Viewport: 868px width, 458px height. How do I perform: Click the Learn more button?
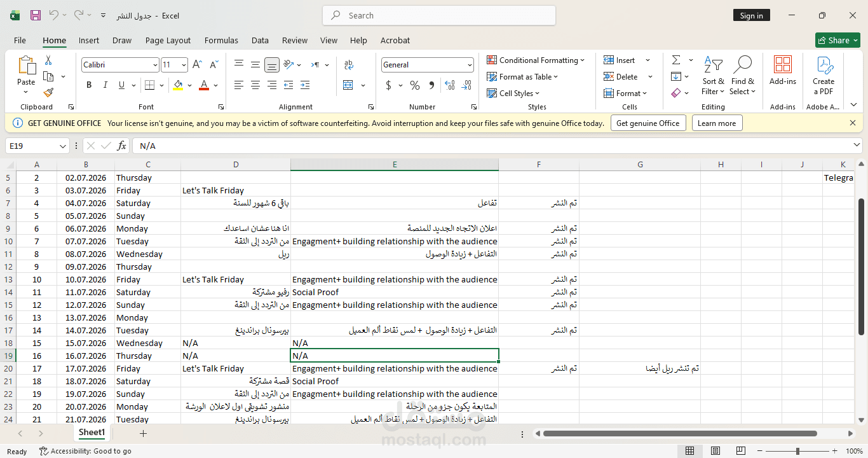tap(717, 123)
